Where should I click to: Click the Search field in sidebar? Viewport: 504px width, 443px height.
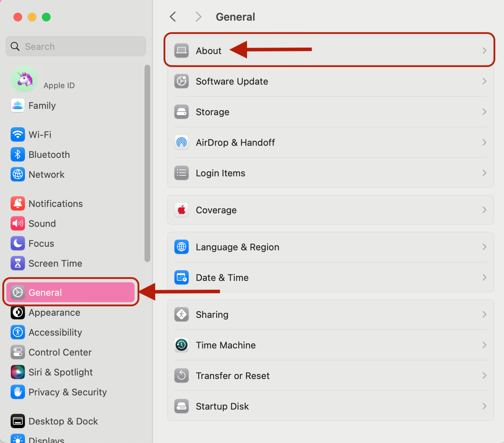[x=76, y=46]
